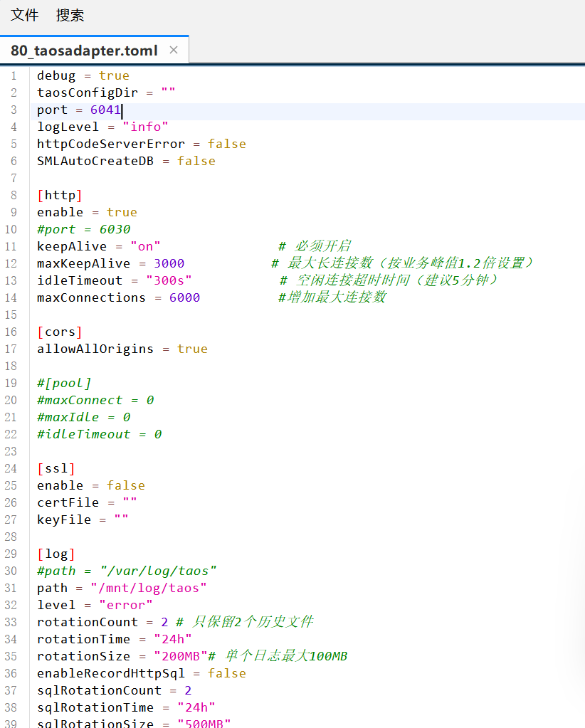This screenshot has height=728, width=585.
Task: Click line number 1 in gutter
Action: (14, 75)
